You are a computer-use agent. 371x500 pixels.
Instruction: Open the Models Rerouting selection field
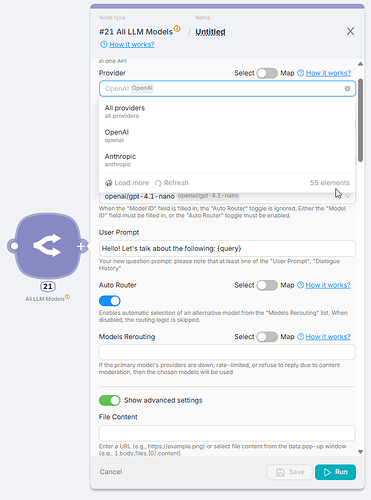(x=227, y=352)
